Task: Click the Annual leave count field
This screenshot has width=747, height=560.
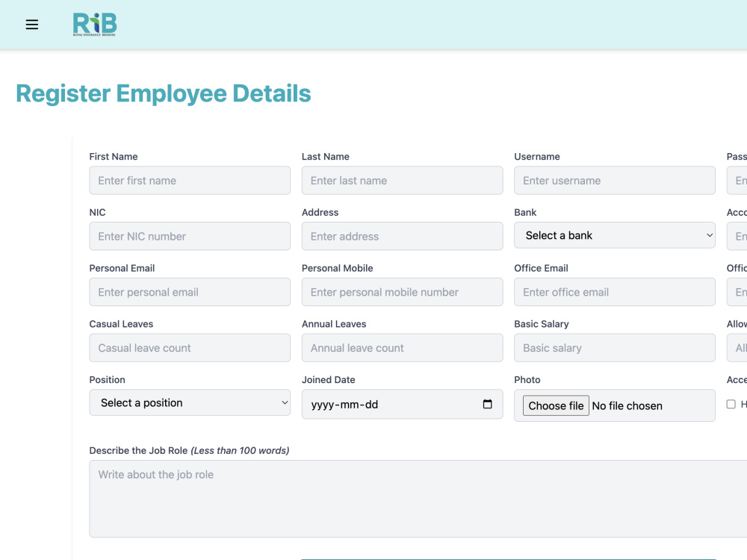Action: click(x=402, y=348)
